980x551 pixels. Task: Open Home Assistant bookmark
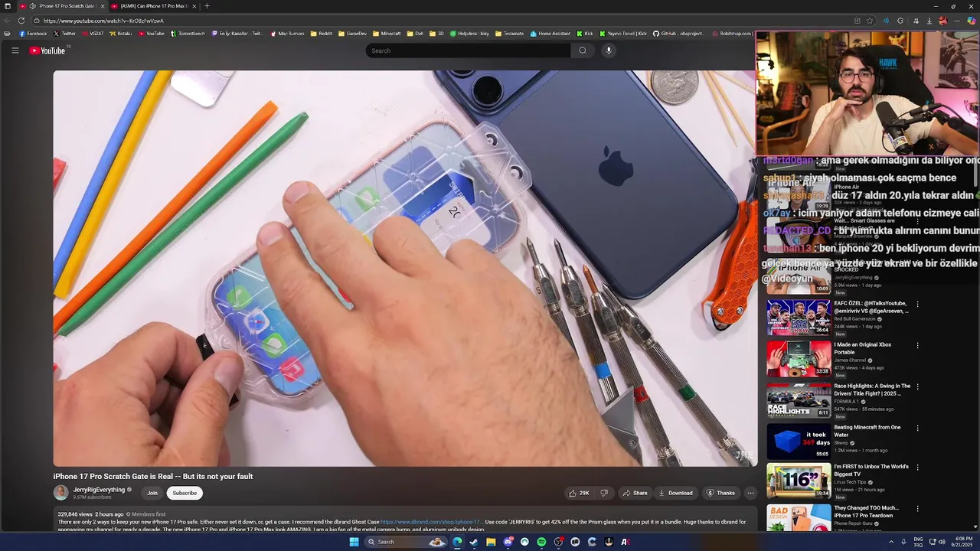click(x=550, y=34)
